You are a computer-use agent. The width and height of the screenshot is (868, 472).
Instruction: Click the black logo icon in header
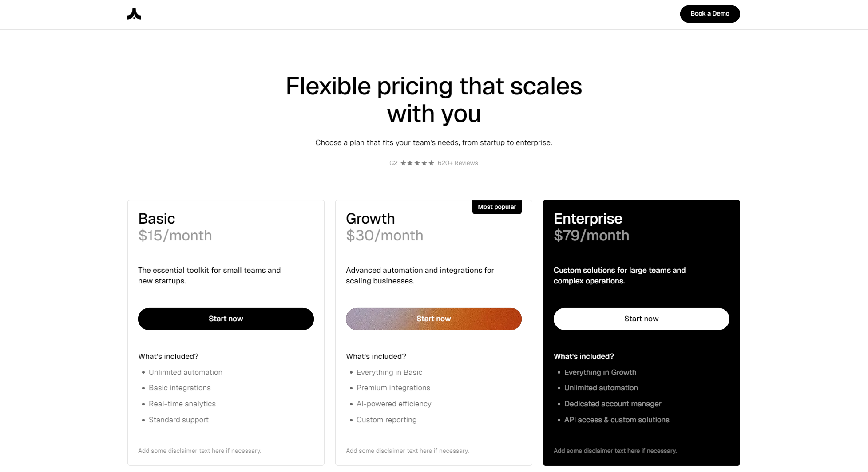tap(134, 15)
